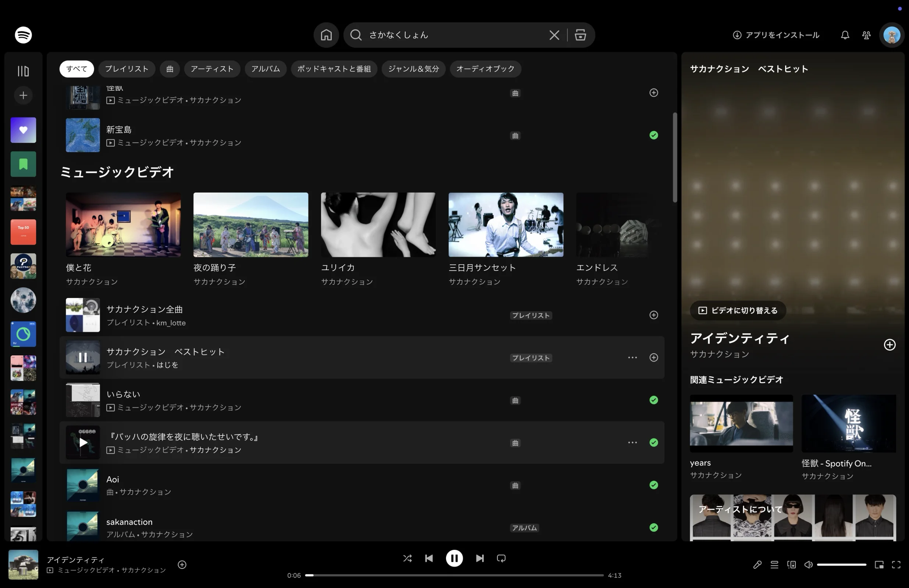Select the ポッドキャストと番組 filter chip
This screenshot has height=588, width=909.
(334, 69)
